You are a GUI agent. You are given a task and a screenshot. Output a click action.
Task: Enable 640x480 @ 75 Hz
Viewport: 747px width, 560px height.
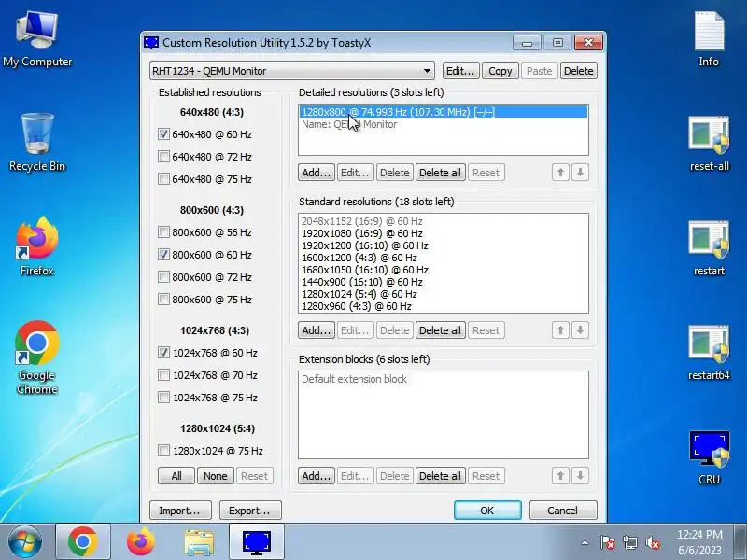coord(163,179)
